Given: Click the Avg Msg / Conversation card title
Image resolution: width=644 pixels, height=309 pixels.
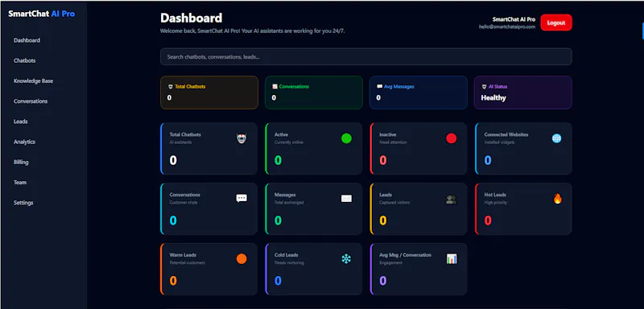Looking at the screenshot, I should [x=406, y=255].
